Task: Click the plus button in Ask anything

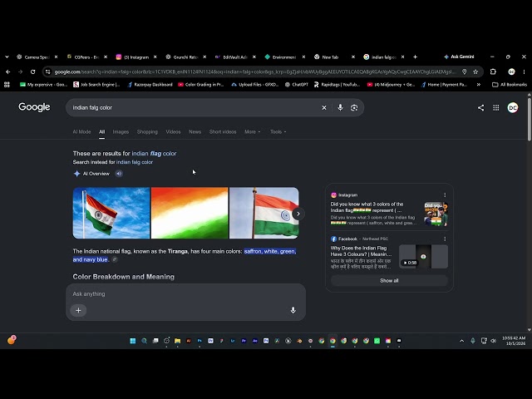Action: (78, 310)
